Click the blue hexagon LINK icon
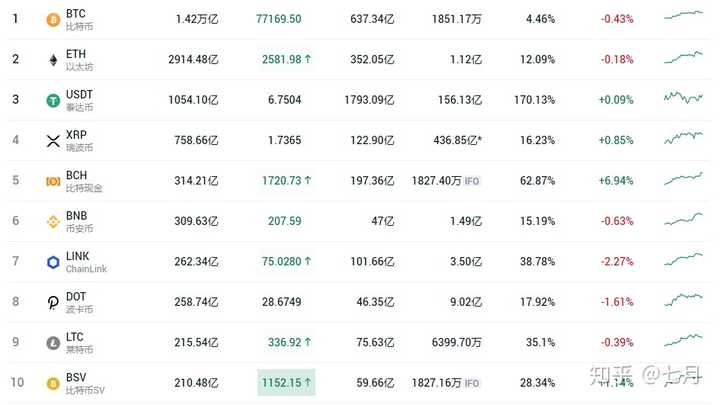 pyautogui.click(x=53, y=262)
